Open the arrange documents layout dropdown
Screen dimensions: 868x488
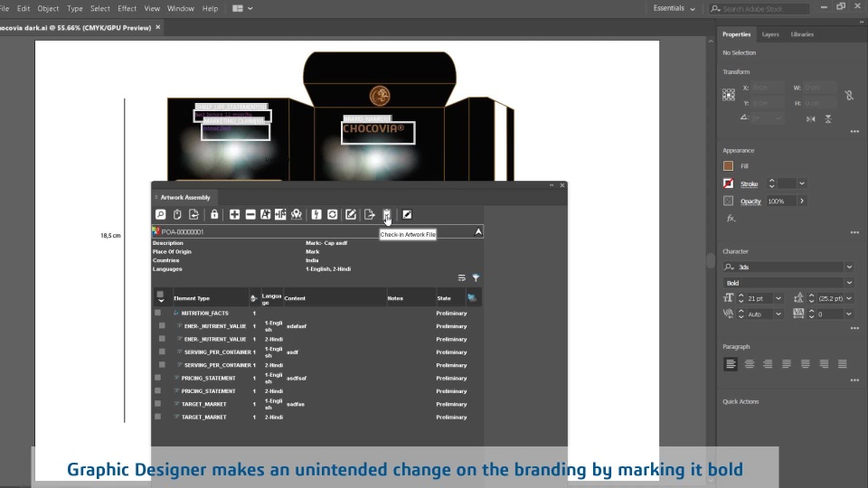click(x=243, y=8)
